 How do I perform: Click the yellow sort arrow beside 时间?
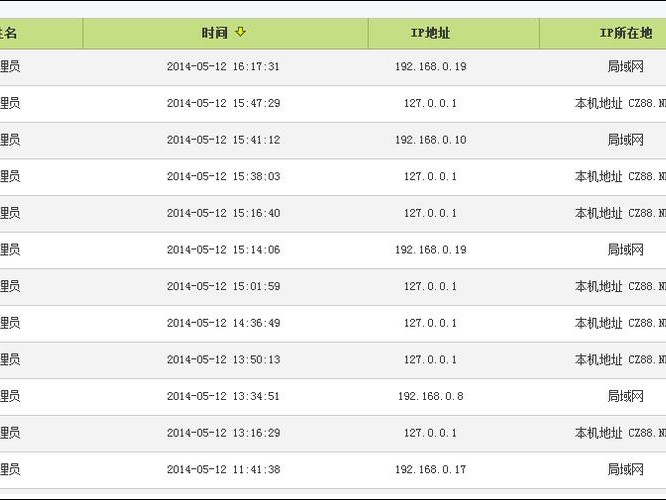(240, 32)
